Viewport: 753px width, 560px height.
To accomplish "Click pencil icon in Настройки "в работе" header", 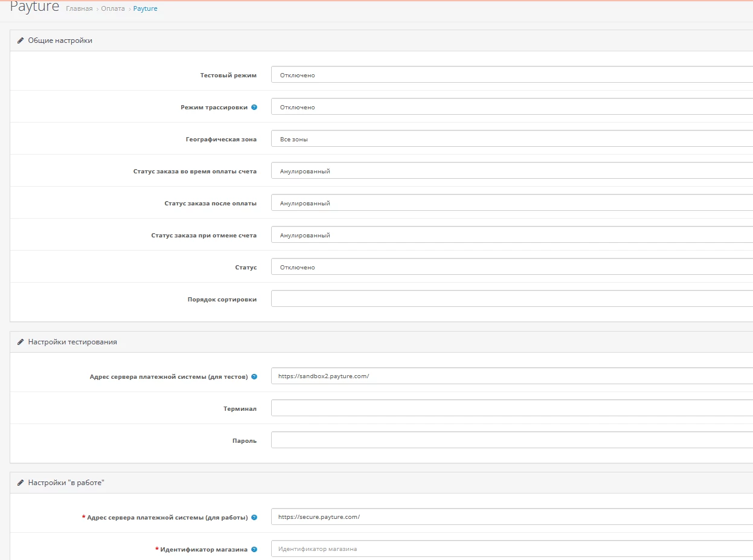I will (x=21, y=483).
